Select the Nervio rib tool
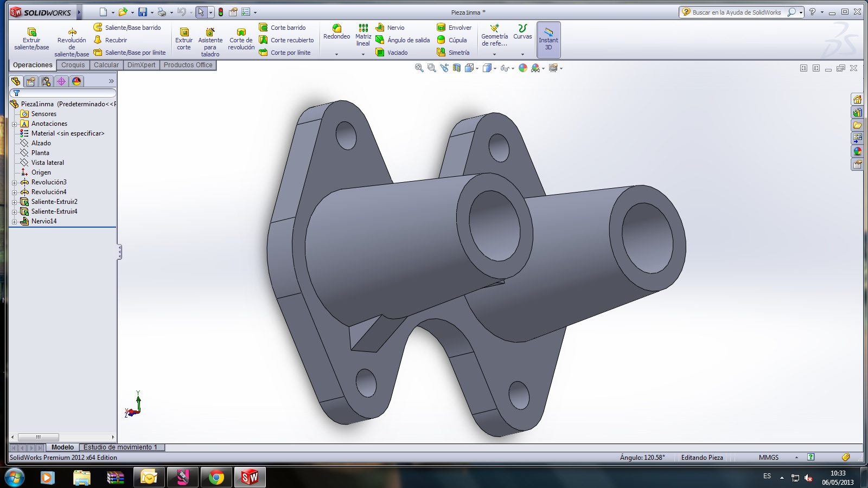Screen dimensions: 868x488 390,28
